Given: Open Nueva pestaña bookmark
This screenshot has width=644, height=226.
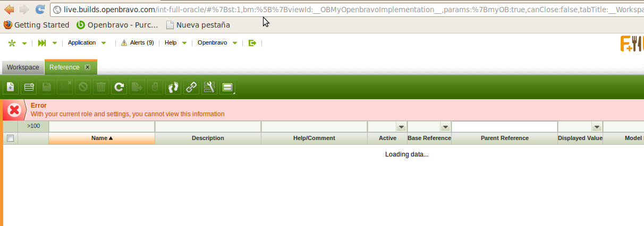Looking at the screenshot, I should coord(198,25).
